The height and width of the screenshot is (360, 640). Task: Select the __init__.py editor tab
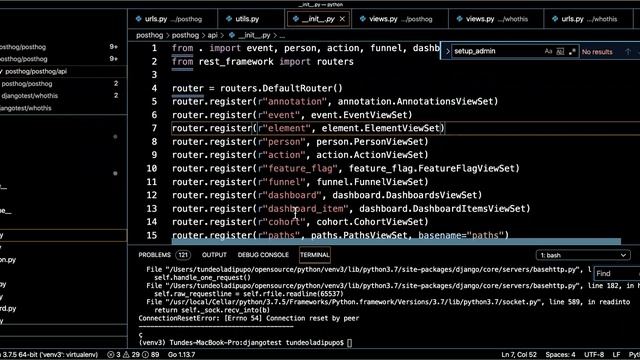coord(318,19)
